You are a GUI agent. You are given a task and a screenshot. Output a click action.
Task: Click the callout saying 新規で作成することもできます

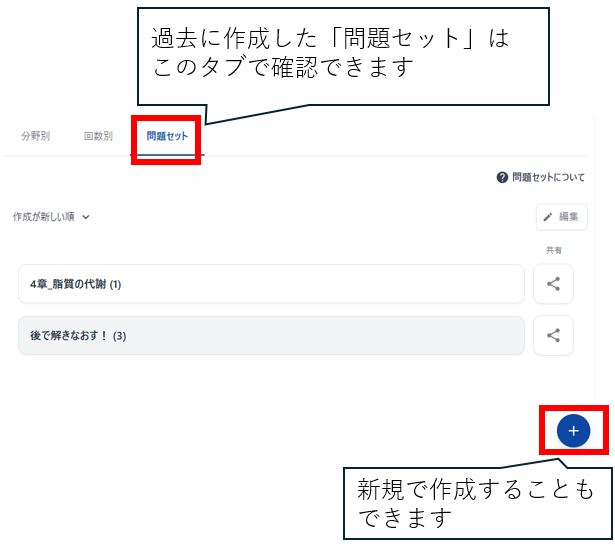point(478,503)
